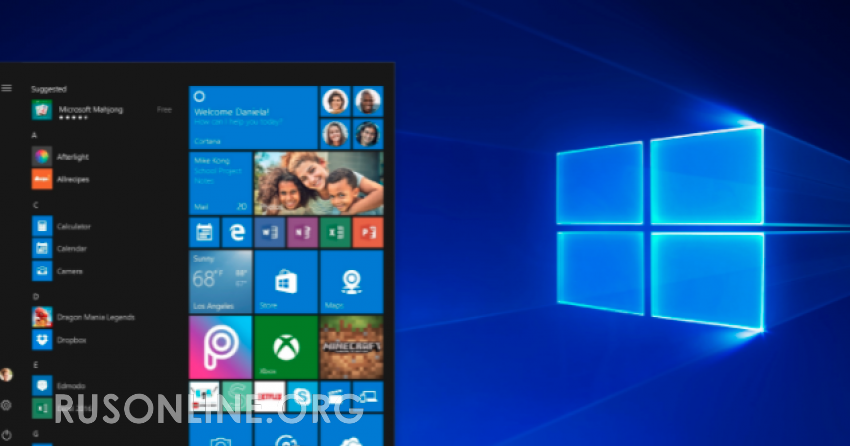Open the Photos tile showing a family
Image resolution: width=850 pixels, height=446 pixels.
tap(319, 183)
